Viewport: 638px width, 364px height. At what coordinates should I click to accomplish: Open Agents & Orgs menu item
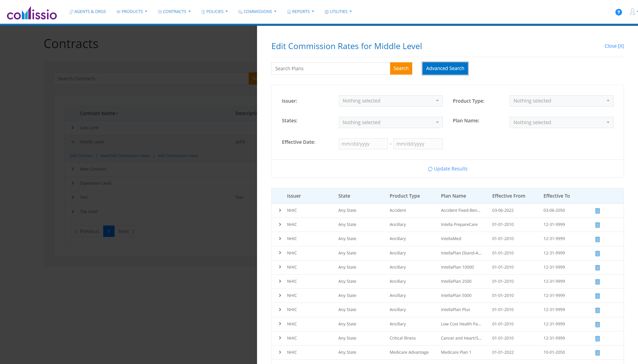click(x=87, y=11)
